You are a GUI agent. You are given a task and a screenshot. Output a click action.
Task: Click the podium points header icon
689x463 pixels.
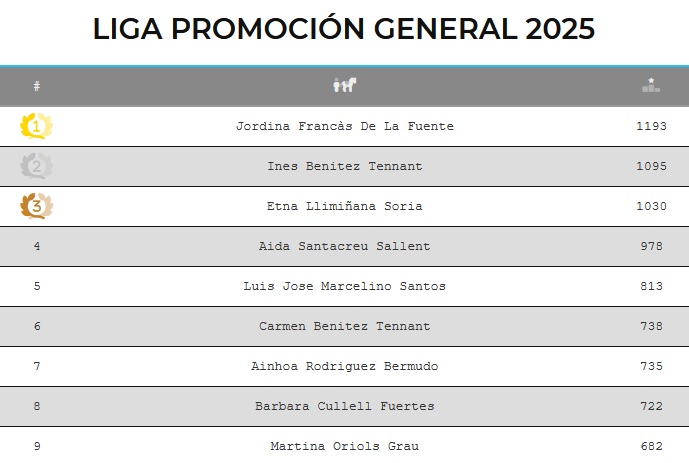(x=651, y=86)
